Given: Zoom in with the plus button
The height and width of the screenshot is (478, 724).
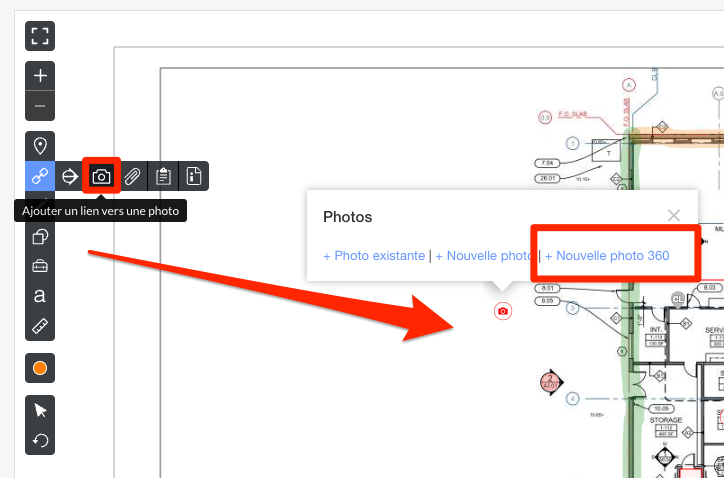Looking at the screenshot, I should pyautogui.click(x=40, y=76).
